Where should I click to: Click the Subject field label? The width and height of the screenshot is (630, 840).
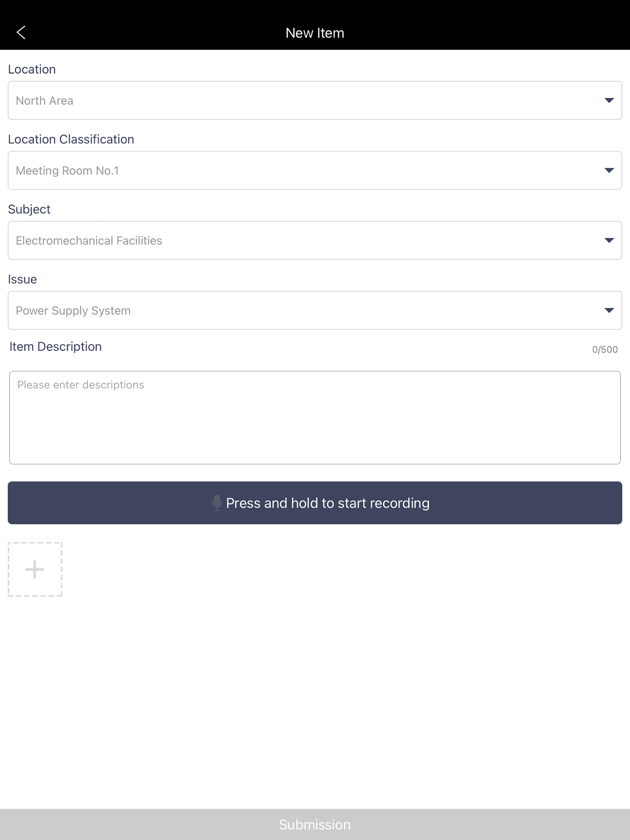[x=29, y=210]
